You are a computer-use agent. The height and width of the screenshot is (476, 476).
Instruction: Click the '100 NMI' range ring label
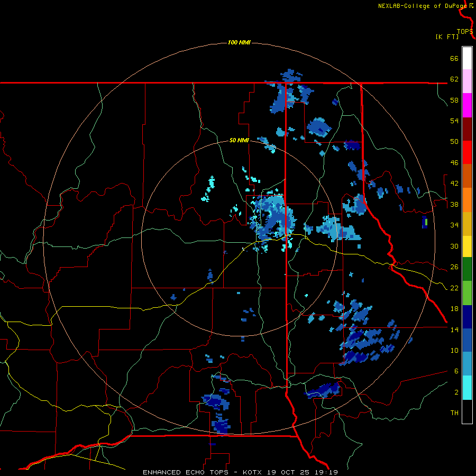coord(239,42)
